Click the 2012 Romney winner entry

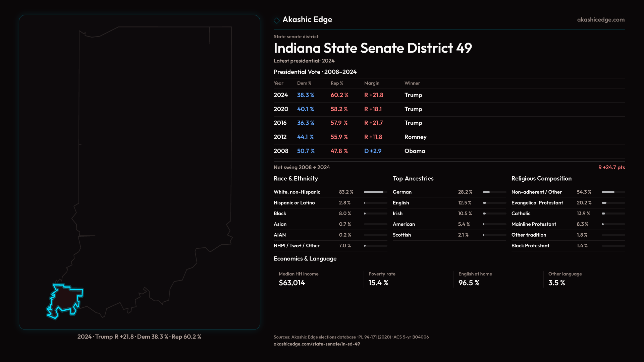pyautogui.click(x=415, y=137)
